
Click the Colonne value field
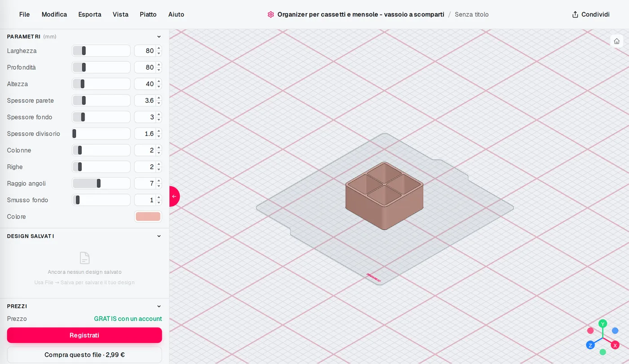point(145,150)
